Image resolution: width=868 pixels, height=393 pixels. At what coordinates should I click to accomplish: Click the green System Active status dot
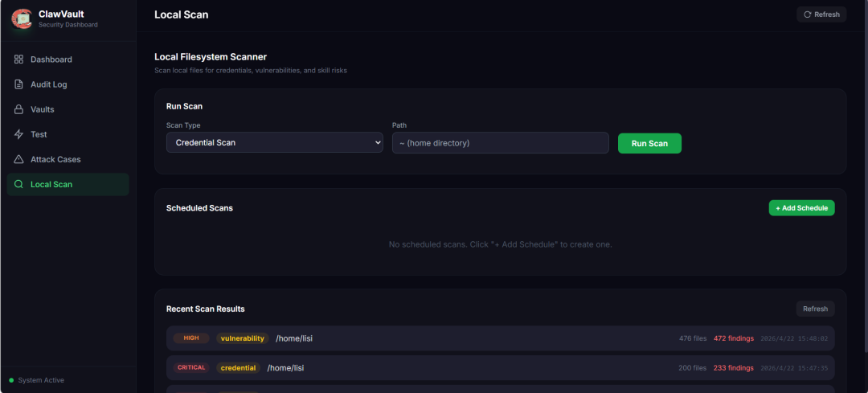tap(11, 380)
